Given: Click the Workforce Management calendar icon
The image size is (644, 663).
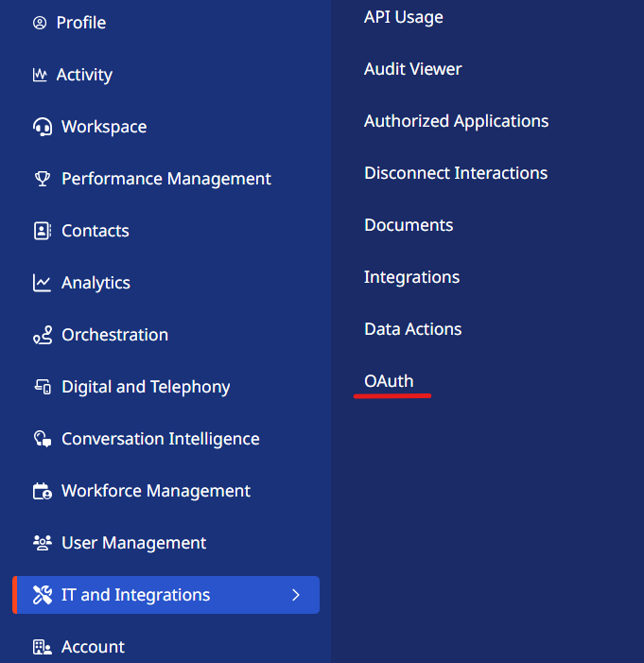Looking at the screenshot, I should (x=43, y=491).
